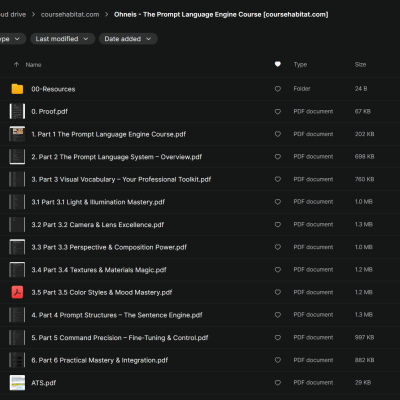Screen dimensions: 400x400
Task: Select the 00-Resources folder name
Action: click(53, 89)
